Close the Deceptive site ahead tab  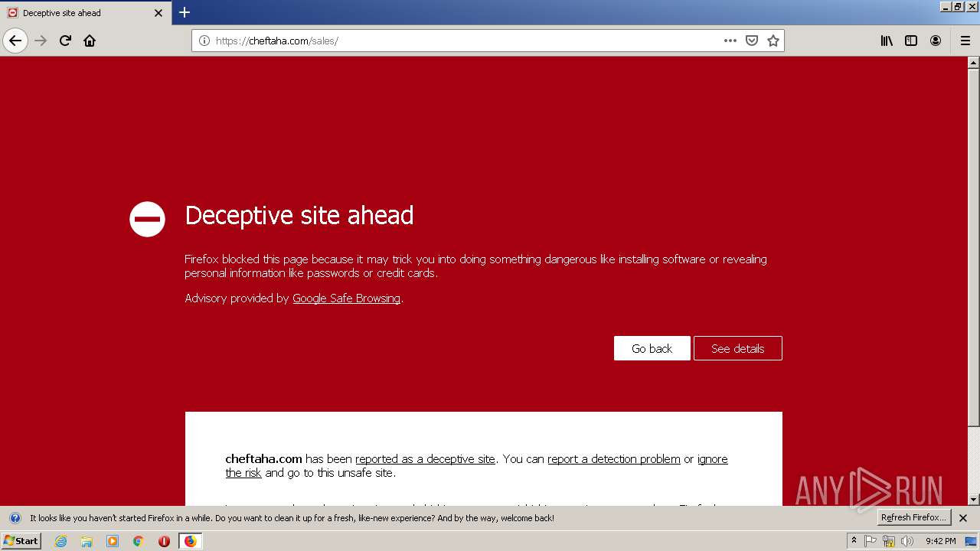tap(158, 13)
